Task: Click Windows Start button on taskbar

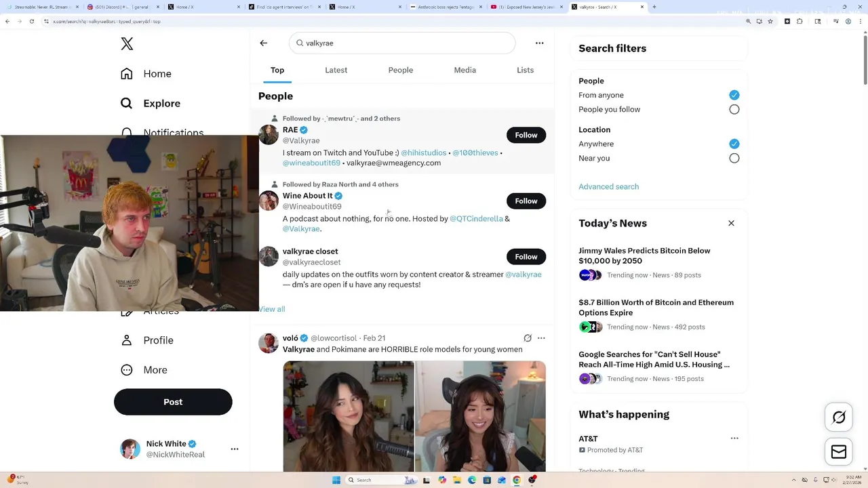Action: click(336, 480)
